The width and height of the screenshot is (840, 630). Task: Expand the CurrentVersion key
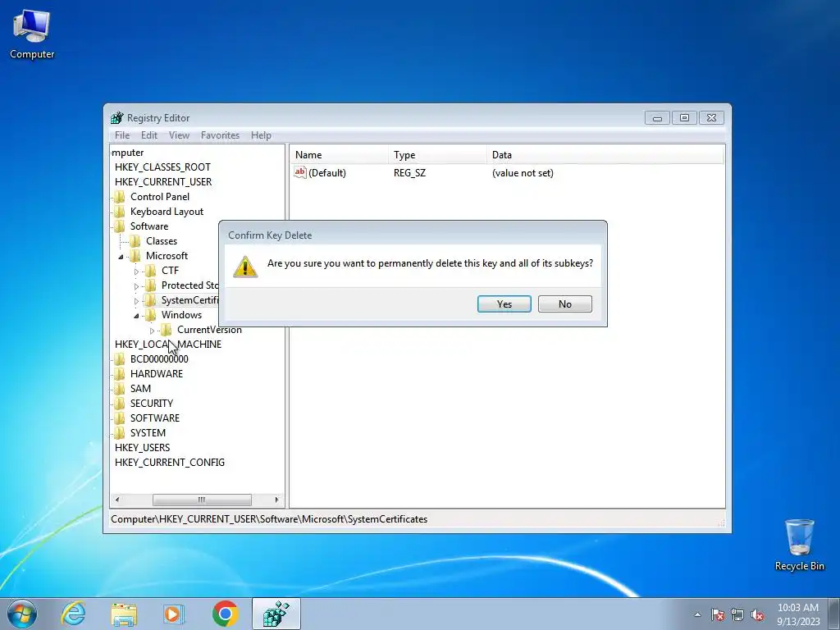tap(152, 331)
